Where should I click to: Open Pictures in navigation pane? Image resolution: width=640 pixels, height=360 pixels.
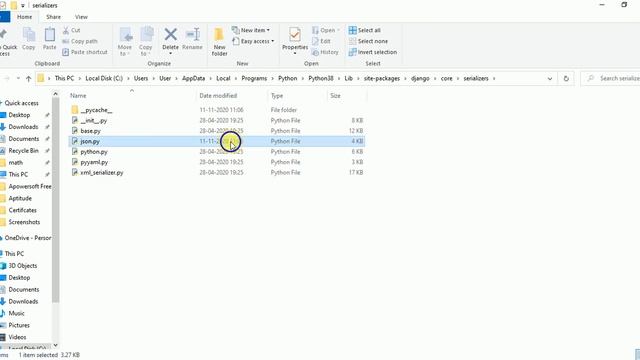click(x=19, y=325)
